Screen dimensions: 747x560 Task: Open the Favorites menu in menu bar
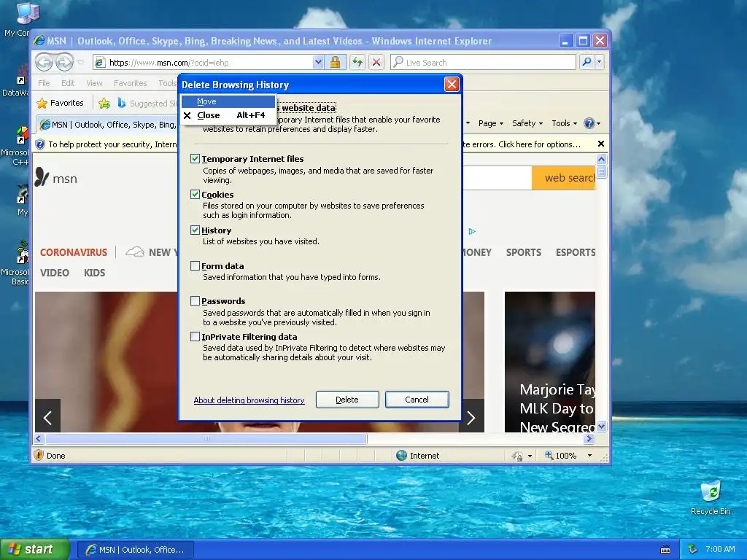point(130,83)
